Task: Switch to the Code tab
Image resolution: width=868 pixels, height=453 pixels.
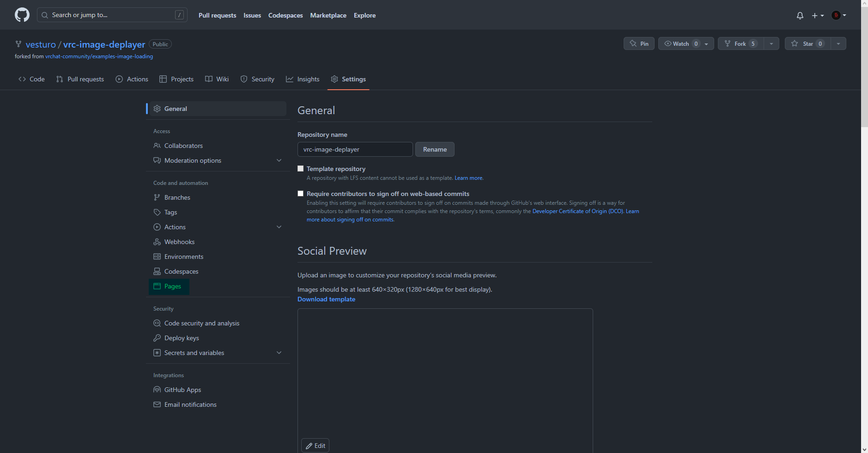Action: pyautogui.click(x=31, y=79)
